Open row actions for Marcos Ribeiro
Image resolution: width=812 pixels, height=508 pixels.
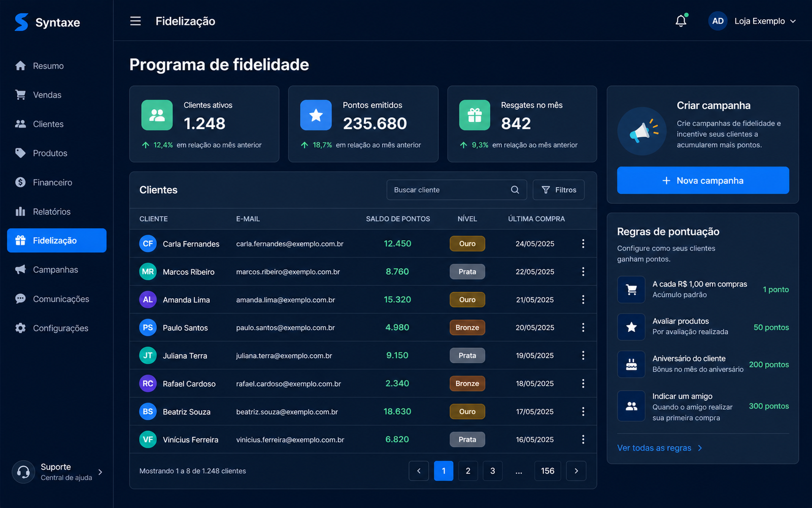583,272
